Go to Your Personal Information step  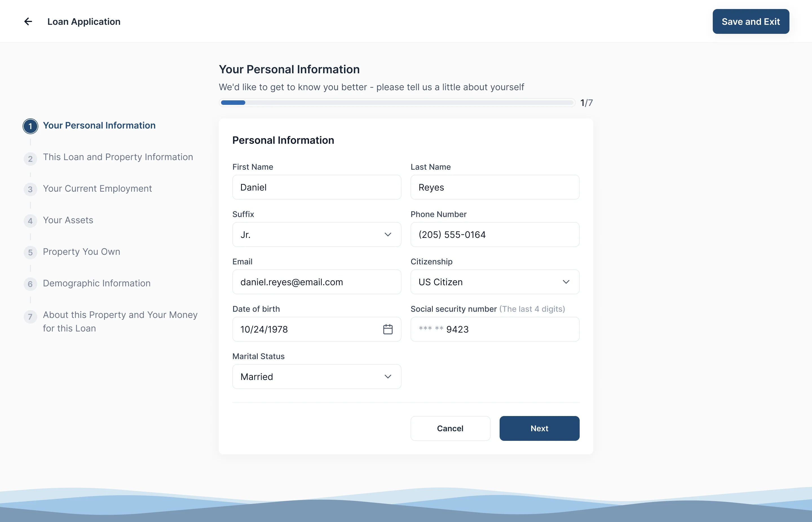99,125
